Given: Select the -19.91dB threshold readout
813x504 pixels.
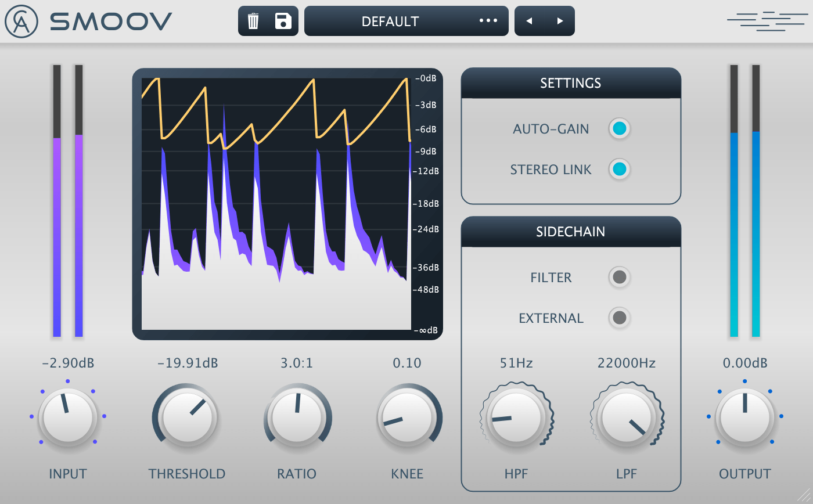Looking at the screenshot, I should (187, 363).
